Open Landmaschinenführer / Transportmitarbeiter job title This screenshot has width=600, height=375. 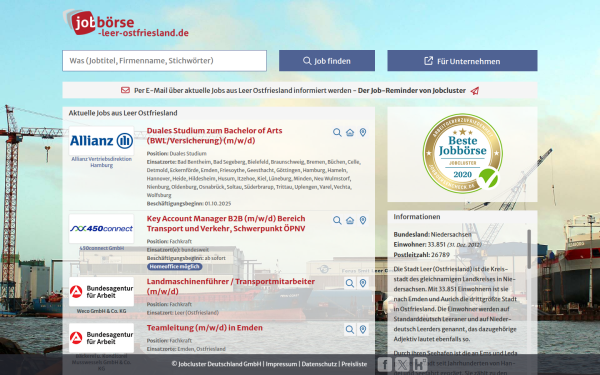click(231, 286)
